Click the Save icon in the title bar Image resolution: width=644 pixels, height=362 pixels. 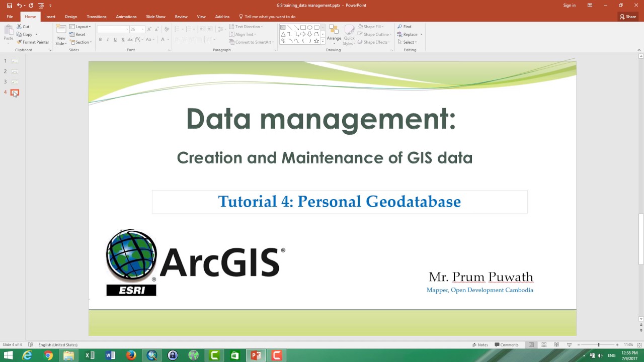coord(10,6)
